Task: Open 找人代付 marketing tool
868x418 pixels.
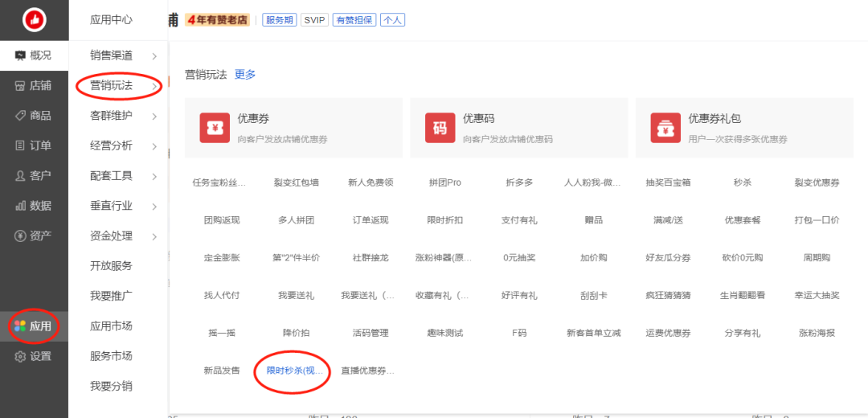Action: tap(222, 296)
